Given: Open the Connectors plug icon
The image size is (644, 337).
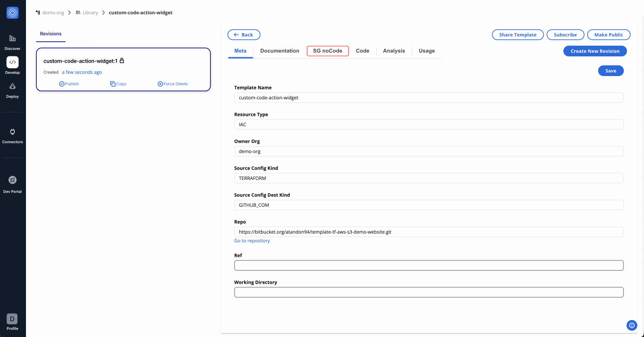Looking at the screenshot, I should 13,132.
